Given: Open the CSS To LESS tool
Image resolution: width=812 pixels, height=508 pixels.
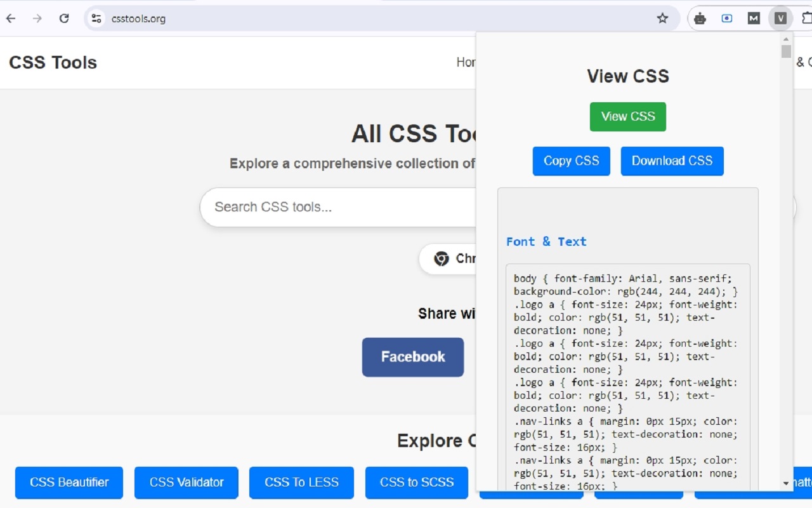Looking at the screenshot, I should [x=301, y=483].
